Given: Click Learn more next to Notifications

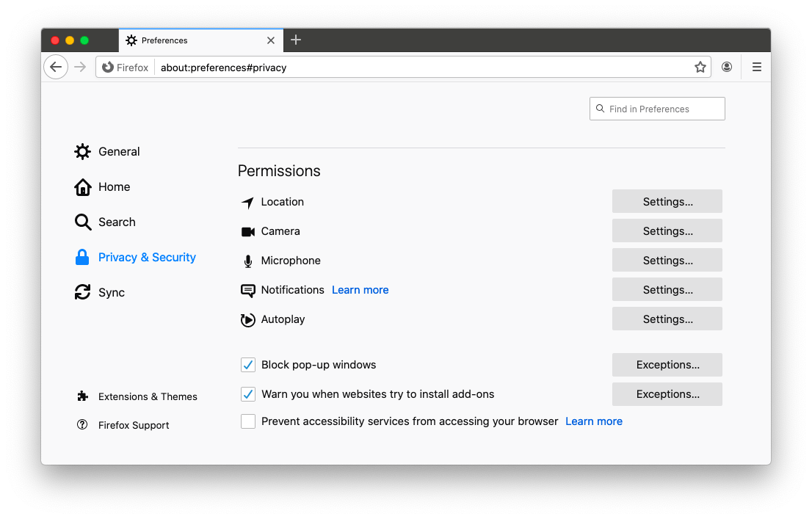Looking at the screenshot, I should (x=360, y=289).
